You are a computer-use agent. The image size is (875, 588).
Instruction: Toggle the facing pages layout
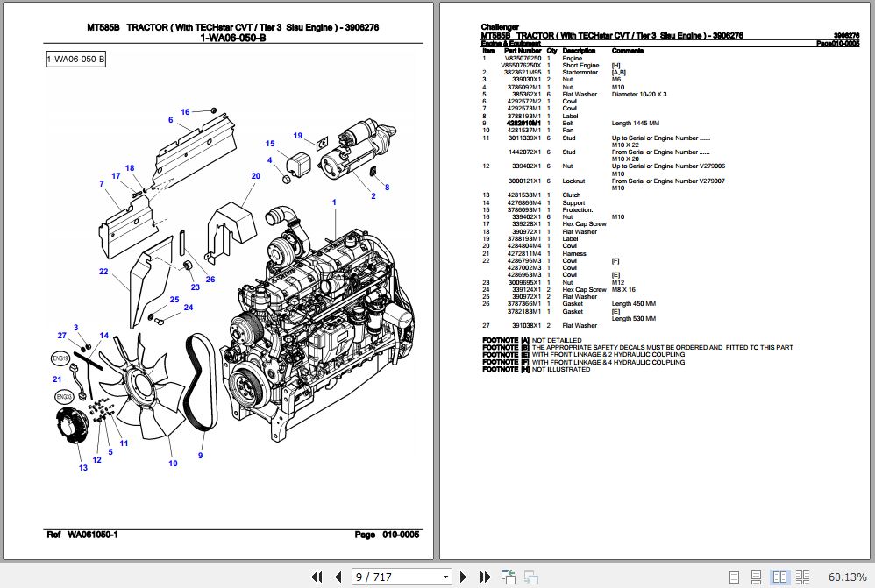pyautogui.click(x=779, y=577)
